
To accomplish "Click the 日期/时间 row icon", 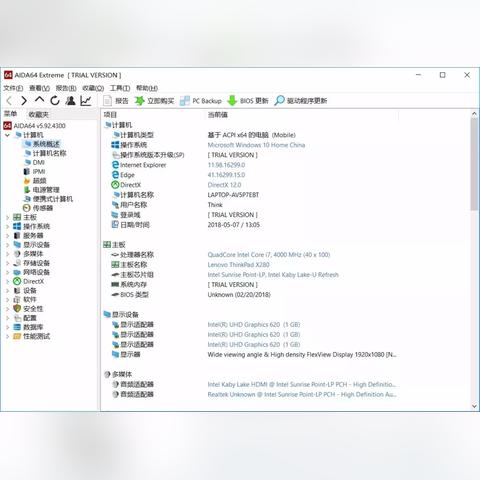I will pos(115,225).
